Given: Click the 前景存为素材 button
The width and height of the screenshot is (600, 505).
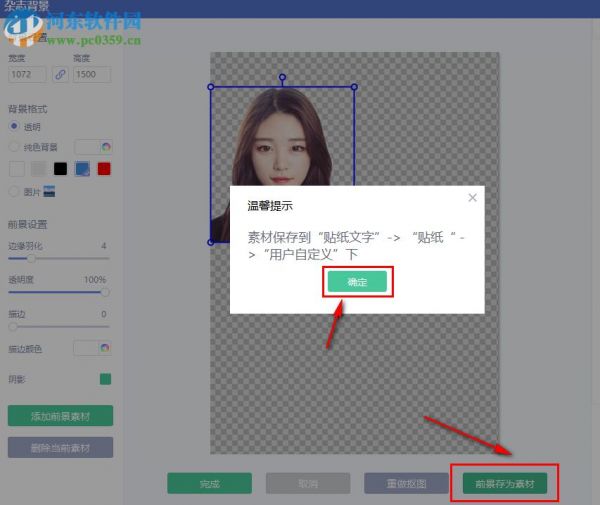Looking at the screenshot, I should (x=504, y=484).
